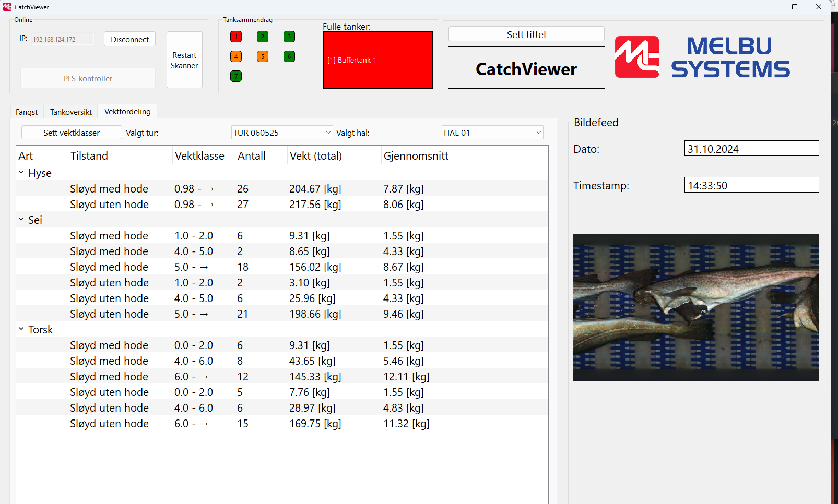Switch to the Tankoversikt tab

pyautogui.click(x=71, y=112)
